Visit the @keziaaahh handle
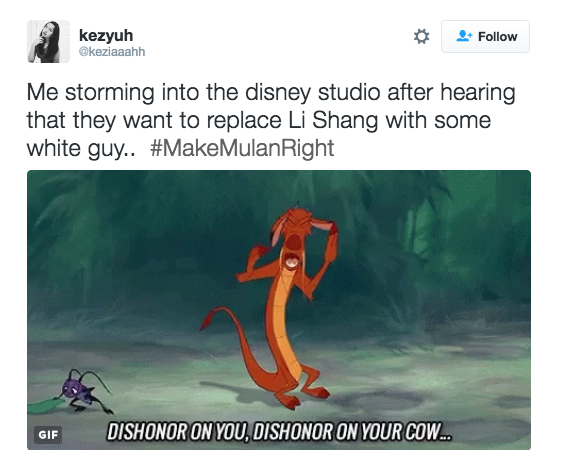The width and height of the screenshot is (561, 455). pos(112,52)
